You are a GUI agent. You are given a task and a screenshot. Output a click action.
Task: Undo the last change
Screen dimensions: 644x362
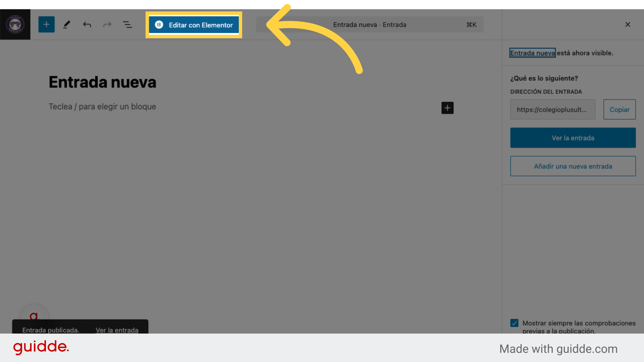[x=87, y=24]
